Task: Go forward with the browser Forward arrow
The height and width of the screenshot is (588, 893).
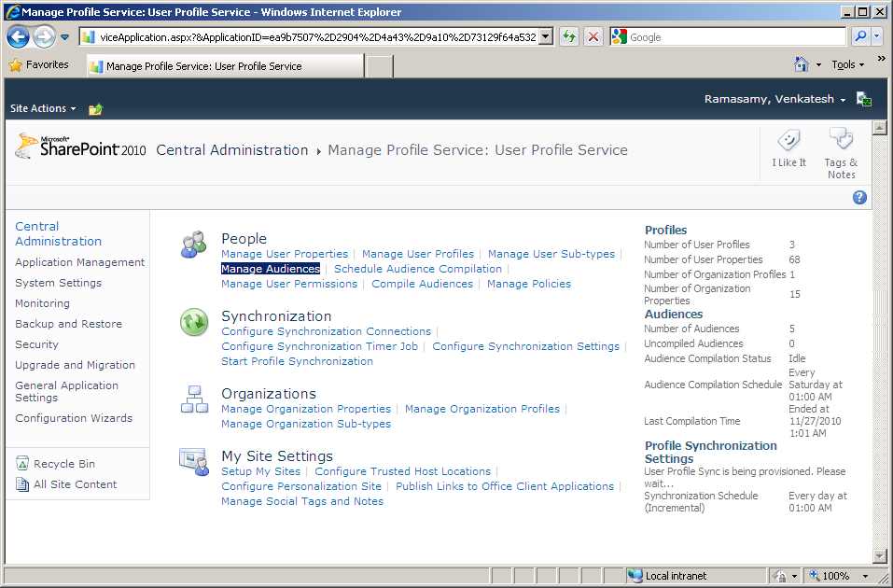Action: coord(44,37)
